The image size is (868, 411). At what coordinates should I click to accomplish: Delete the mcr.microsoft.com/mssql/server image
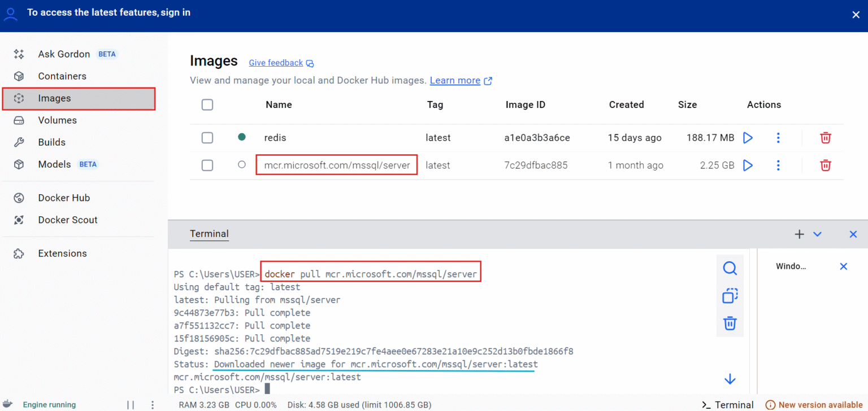click(x=825, y=165)
